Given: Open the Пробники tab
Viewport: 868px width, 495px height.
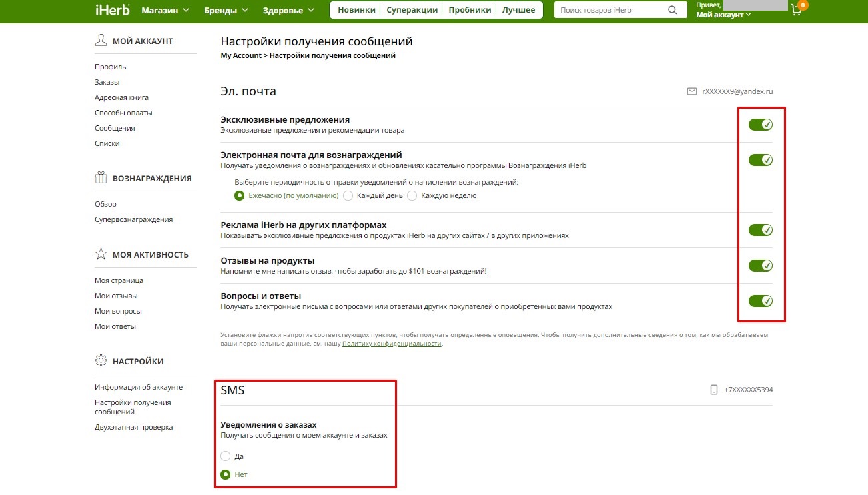Looking at the screenshot, I should click(470, 10).
